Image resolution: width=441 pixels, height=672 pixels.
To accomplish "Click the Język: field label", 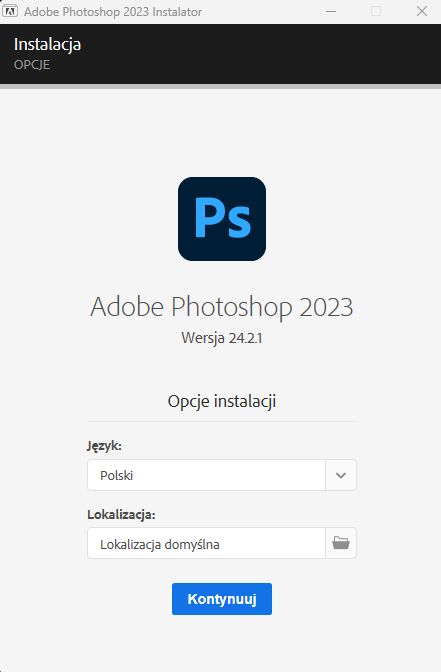I will coord(105,446).
